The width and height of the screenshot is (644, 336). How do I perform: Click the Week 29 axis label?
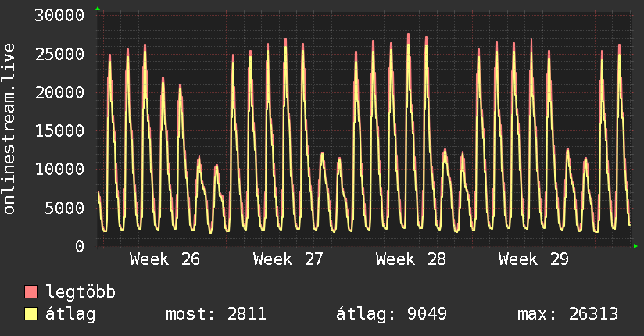[534, 259]
